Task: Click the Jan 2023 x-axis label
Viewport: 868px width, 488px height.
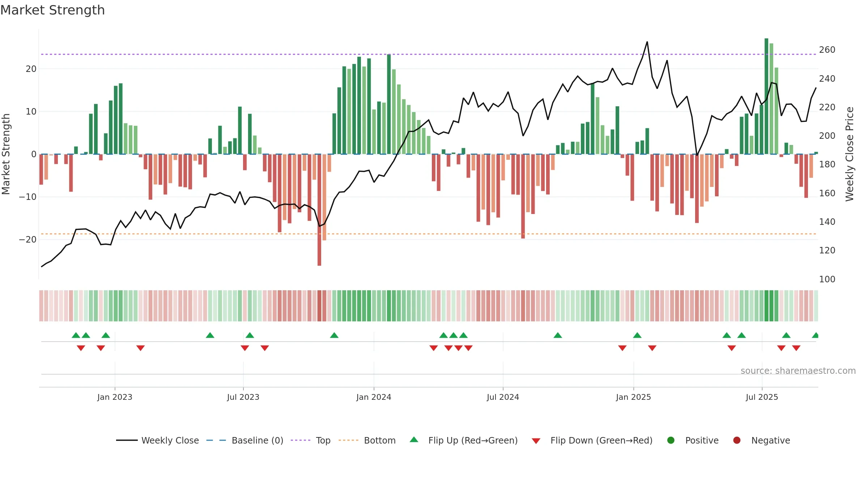Action: click(x=115, y=397)
